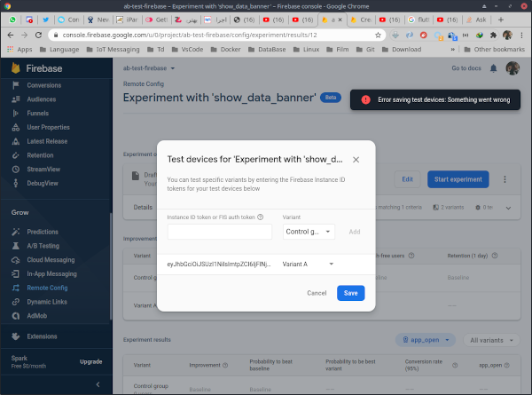Image resolution: width=532 pixels, height=395 pixels.
Task: Switch to the flutt Google tab
Action: click(x=419, y=20)
